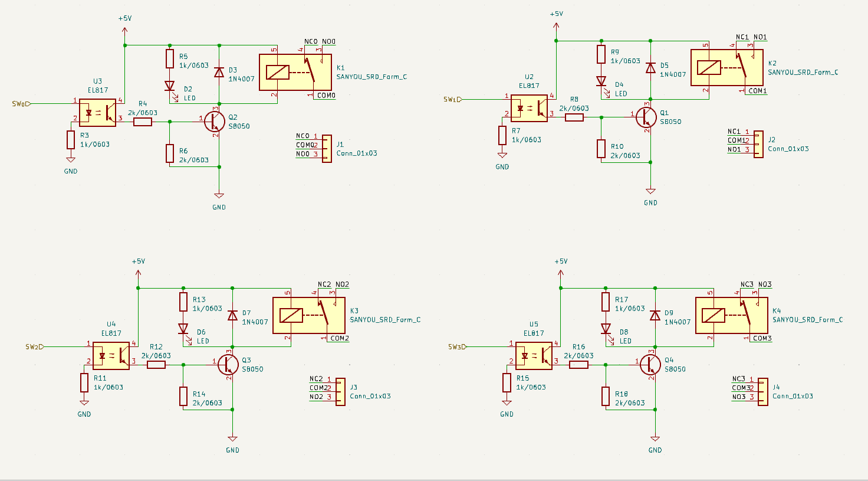Select the Q3 S8050 transistor
The image size is (868, 481).
click(228, 365)
